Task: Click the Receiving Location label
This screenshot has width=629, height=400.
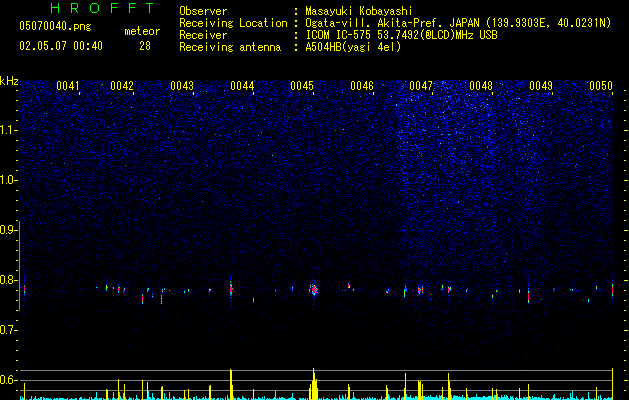Action: point(233,23)
